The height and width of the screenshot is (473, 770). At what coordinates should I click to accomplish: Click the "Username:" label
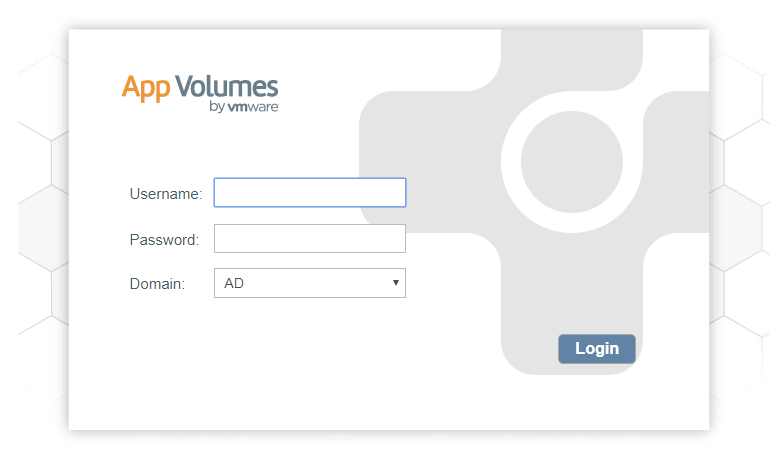[166, 193]
